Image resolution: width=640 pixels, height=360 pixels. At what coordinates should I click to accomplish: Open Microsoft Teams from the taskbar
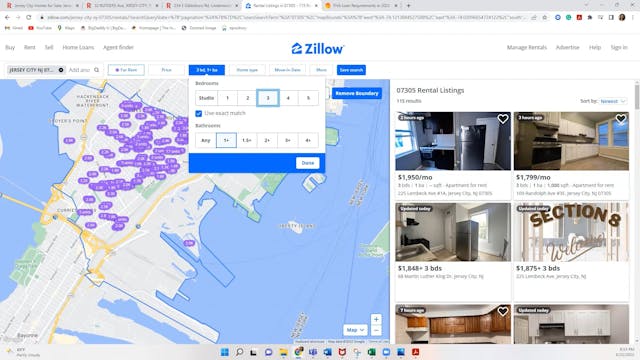(x=313, y=352)
